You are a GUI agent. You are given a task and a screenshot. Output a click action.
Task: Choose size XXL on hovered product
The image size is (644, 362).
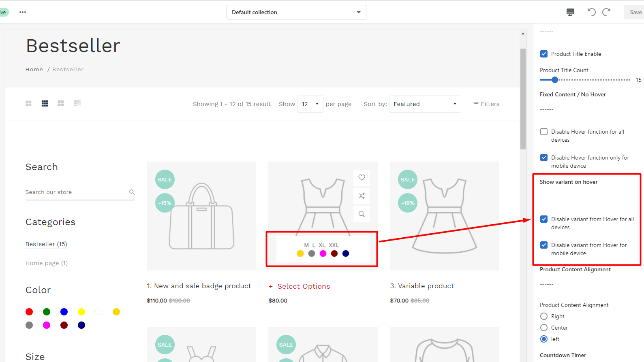click(x=334, y=245)
